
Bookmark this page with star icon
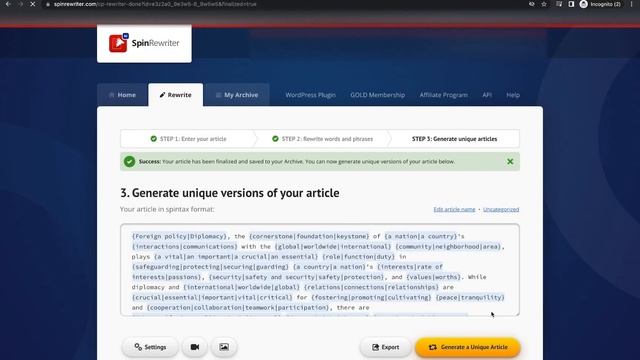coord(544,4)
